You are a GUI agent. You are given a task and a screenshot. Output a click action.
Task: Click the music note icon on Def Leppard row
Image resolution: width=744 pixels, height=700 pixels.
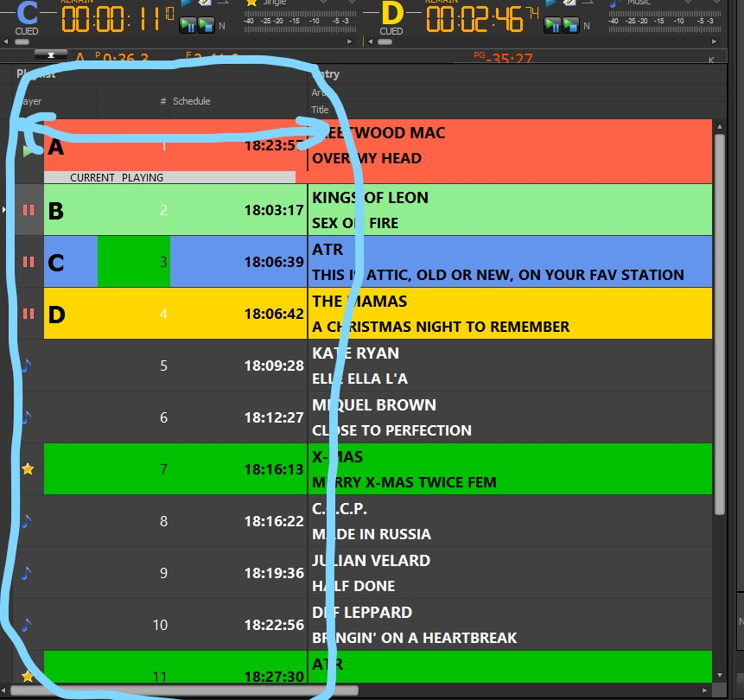pyautogui.click(x=27, y=624)
